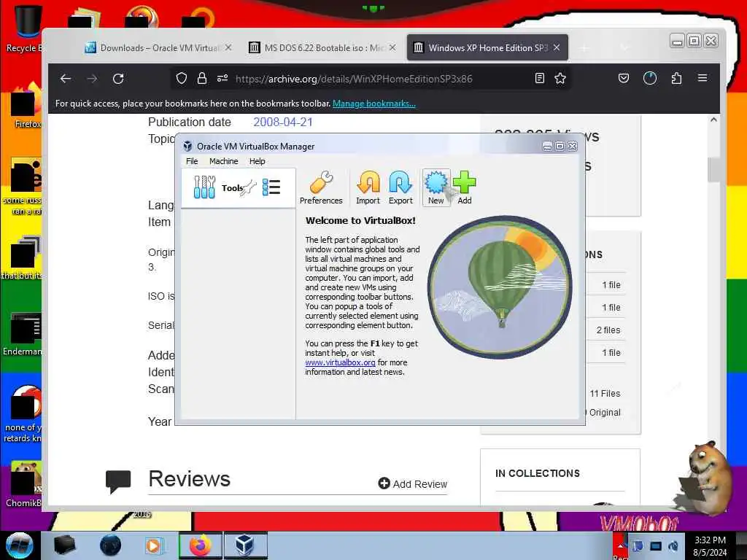Click the VirtualBox taskbar button
Image resolution: width=747 pixels, height=560 pixels.
pyautogui.click(x=244, y=545)
